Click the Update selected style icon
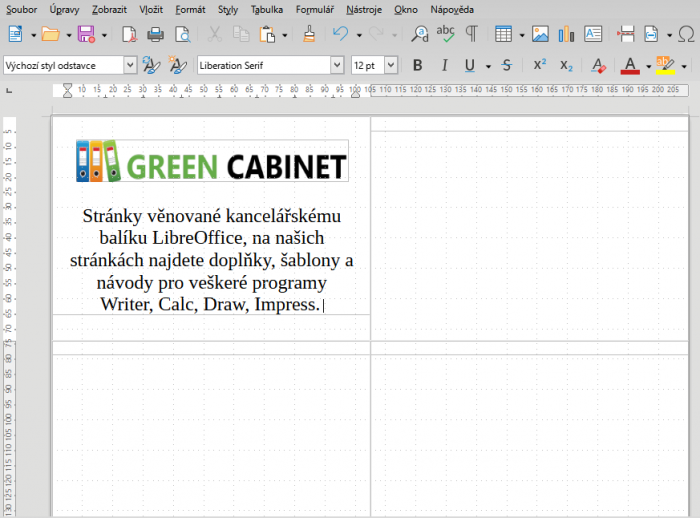The image size is (700, 518). 151,66
